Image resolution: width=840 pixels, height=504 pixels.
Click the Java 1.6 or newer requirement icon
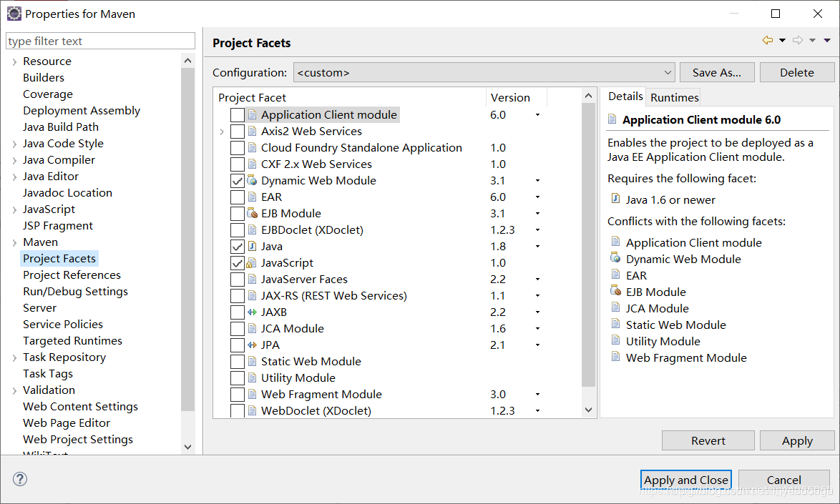pos(615,199)
